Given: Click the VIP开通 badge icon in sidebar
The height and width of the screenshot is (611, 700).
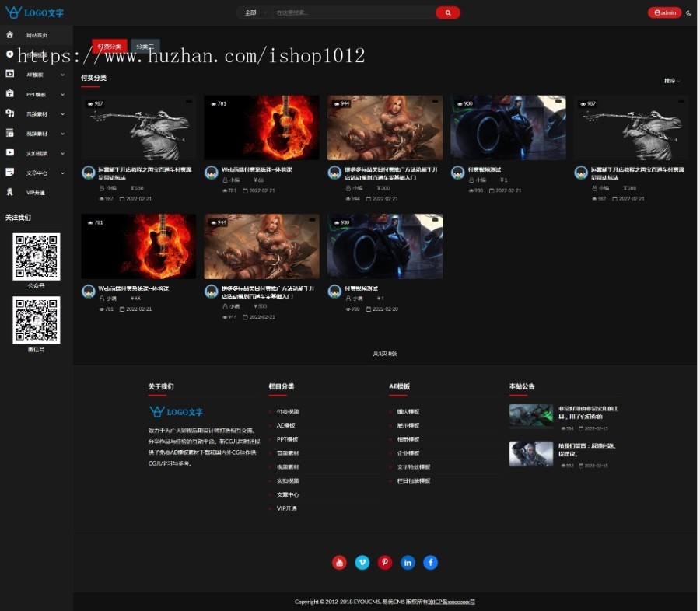Looking at the screenshot, I should coord(10,192).
